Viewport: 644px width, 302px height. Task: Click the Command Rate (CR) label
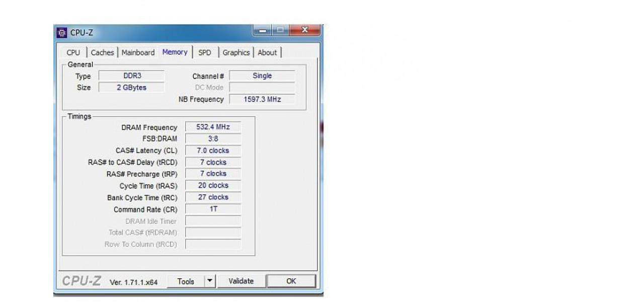coord(145,210)
